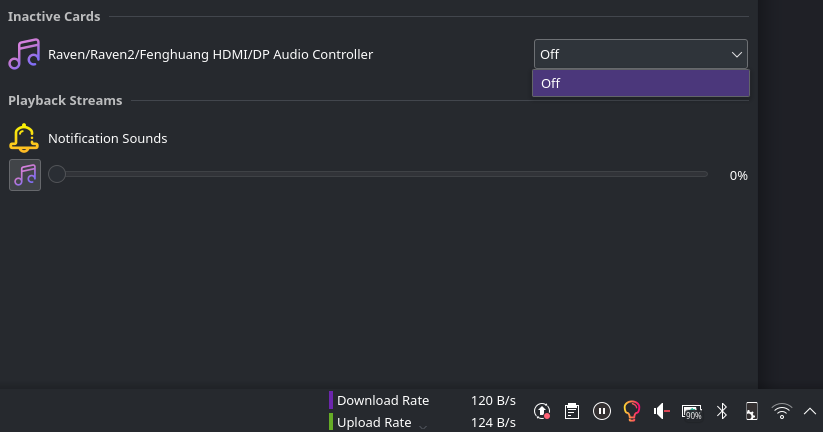This screenshot has width=823, height=432.
Task: Click the media pause tray icon
Action: tap(602, 411)
